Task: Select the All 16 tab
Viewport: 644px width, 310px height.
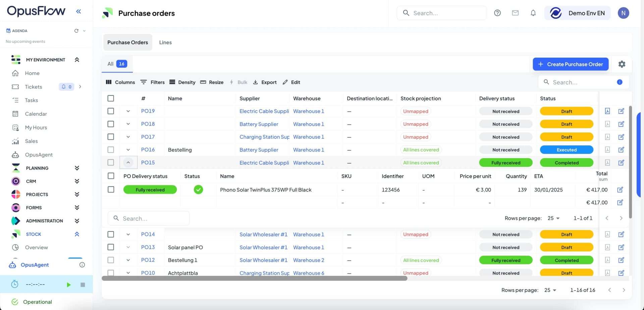Action: (117, 64)
